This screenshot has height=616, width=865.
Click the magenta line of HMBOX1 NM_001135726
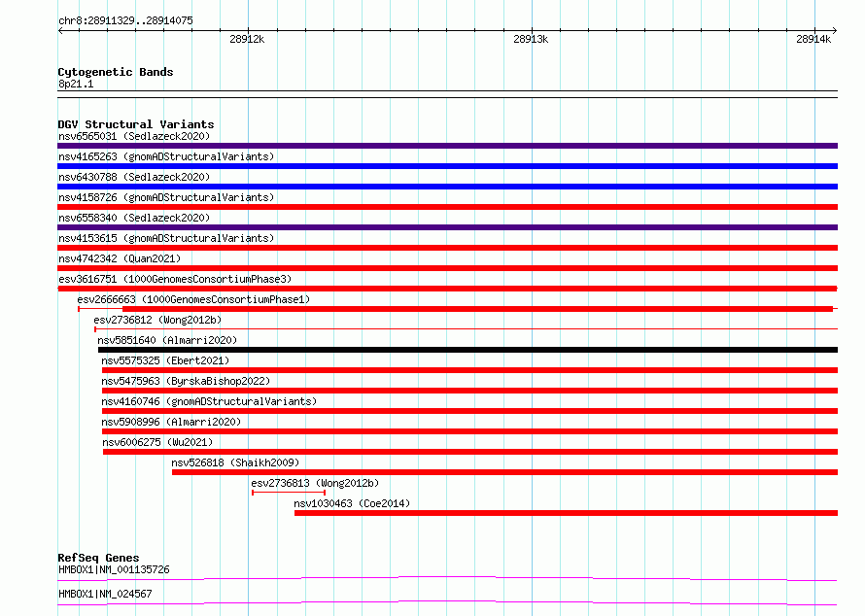pos(447,578)
